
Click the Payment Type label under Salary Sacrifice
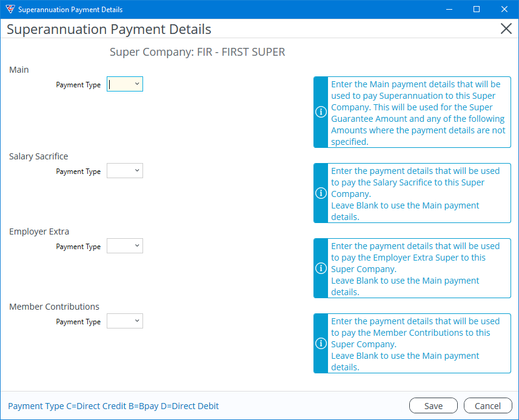pyautogui.click(x=78, y=172)
